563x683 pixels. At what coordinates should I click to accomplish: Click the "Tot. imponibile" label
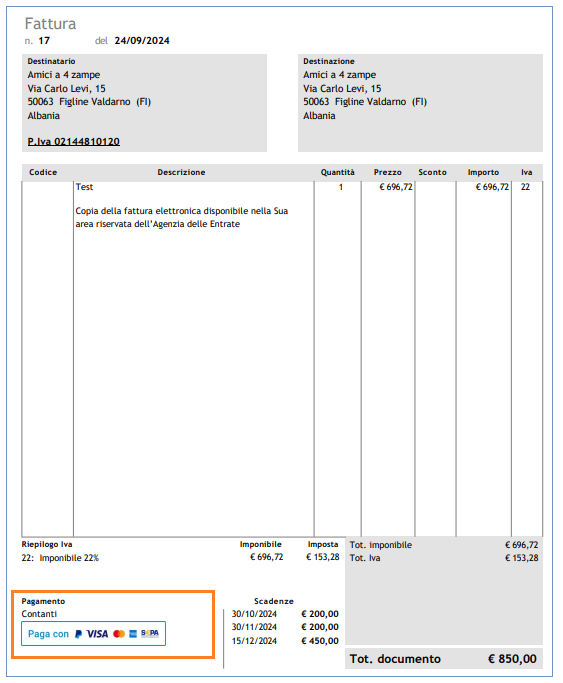point(381,545)
